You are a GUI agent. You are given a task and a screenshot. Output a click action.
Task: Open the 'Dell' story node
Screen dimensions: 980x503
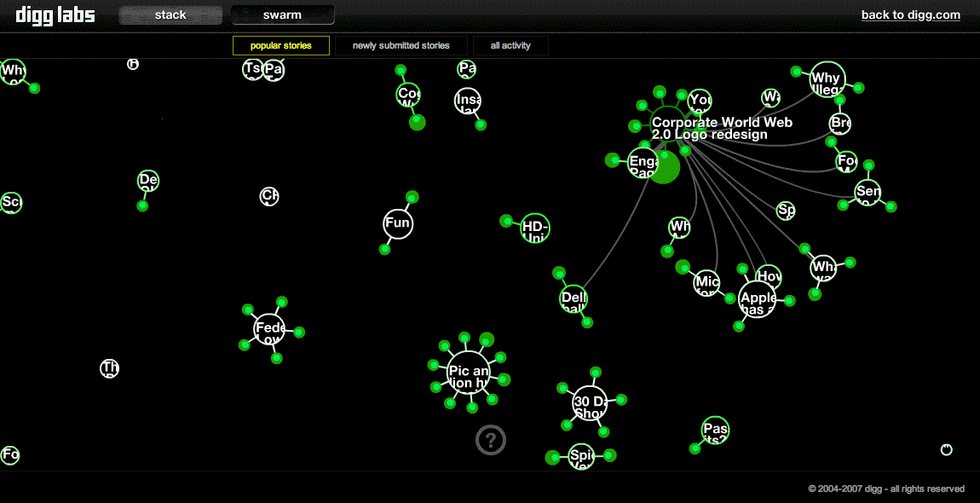coord(574,299)
